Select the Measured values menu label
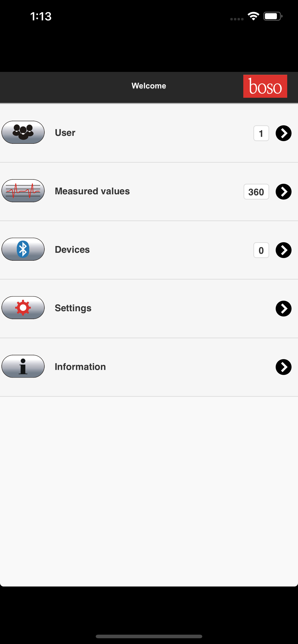 pyautogui.click(x=92, y=191)
